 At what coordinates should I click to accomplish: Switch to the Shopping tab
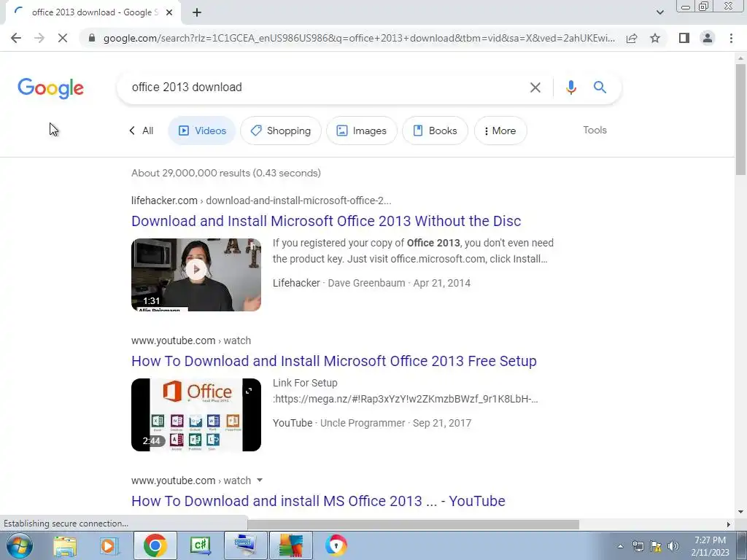[x=281, y=131]
